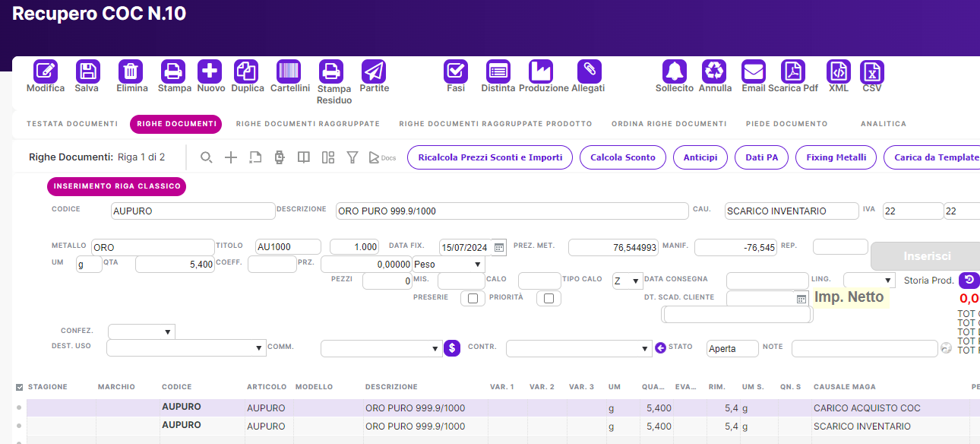Download file via Scarica Pdf icon
This screenshot has height=444, width=980.
point(793,72)
